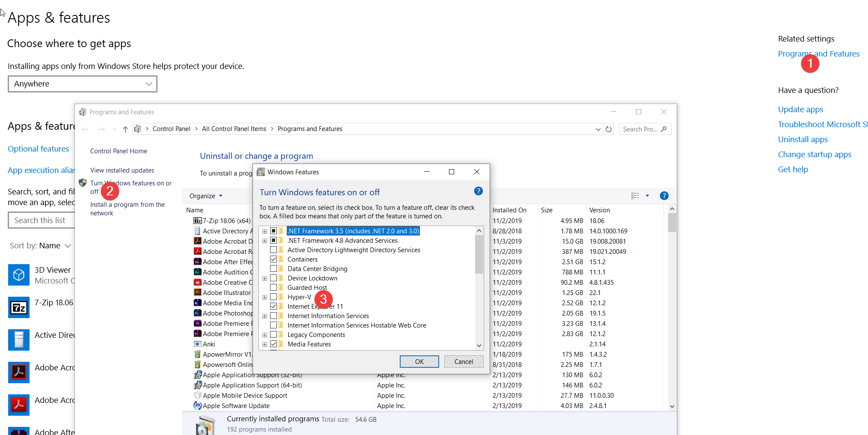The image size is (868, 435).
Task: Select the 7-Zip 18.06 (x64) program icon
Action: point(198,220)
